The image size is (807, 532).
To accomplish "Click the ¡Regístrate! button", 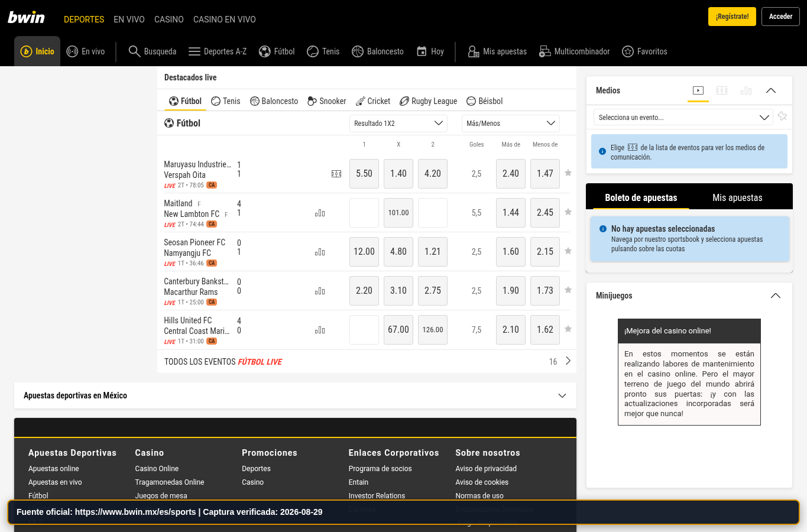I will coord(732,17).
